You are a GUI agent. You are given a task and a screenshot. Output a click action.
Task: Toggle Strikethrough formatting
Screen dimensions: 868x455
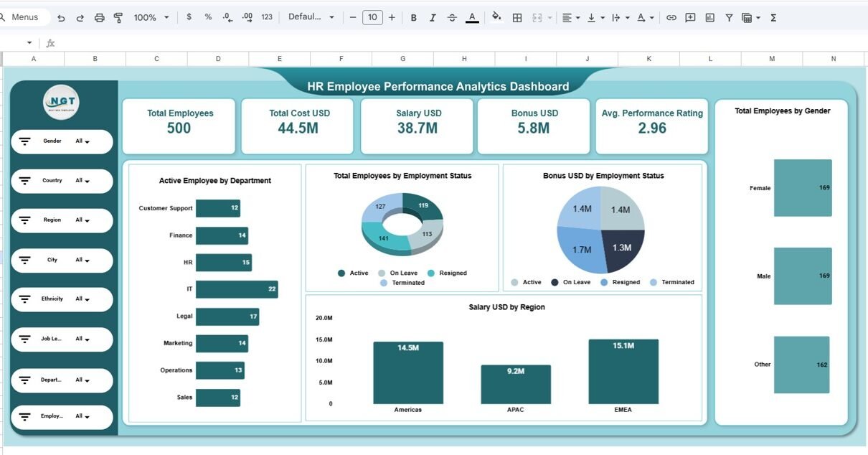point(452,17)
